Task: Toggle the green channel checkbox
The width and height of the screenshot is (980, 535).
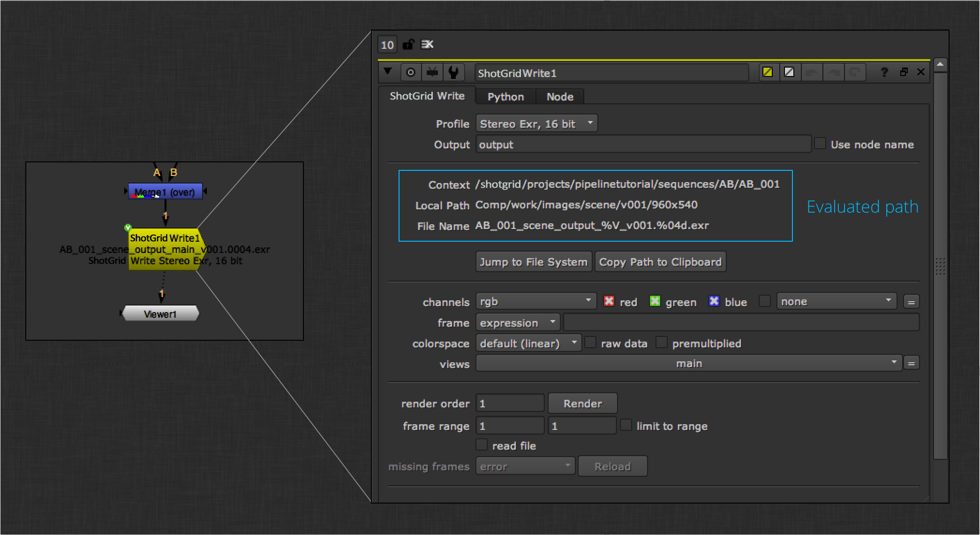Action: pyautogui.click(x=655, y=301)
